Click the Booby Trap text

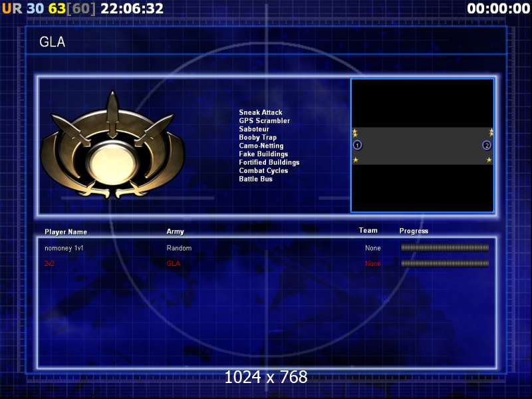click(258, 138)
